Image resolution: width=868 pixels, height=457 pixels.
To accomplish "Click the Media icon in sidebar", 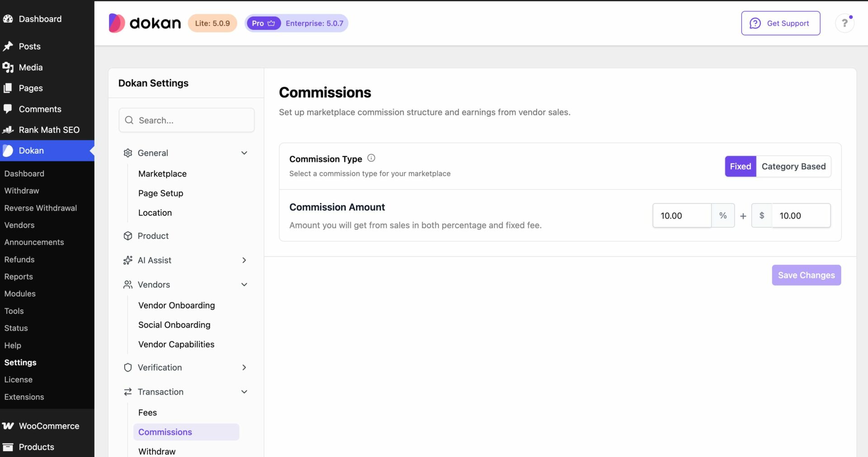I will pyautogui.click(x=8, y=67).
